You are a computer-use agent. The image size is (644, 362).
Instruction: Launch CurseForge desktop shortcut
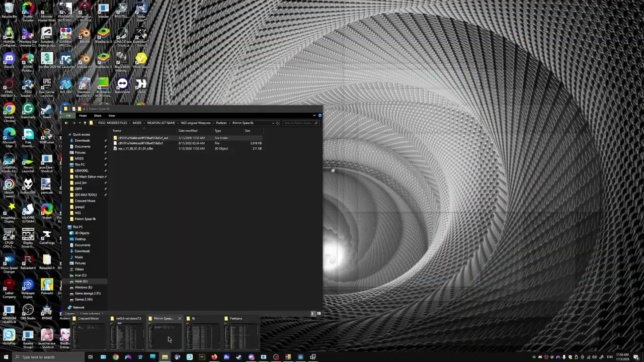(x=47, y=237)
